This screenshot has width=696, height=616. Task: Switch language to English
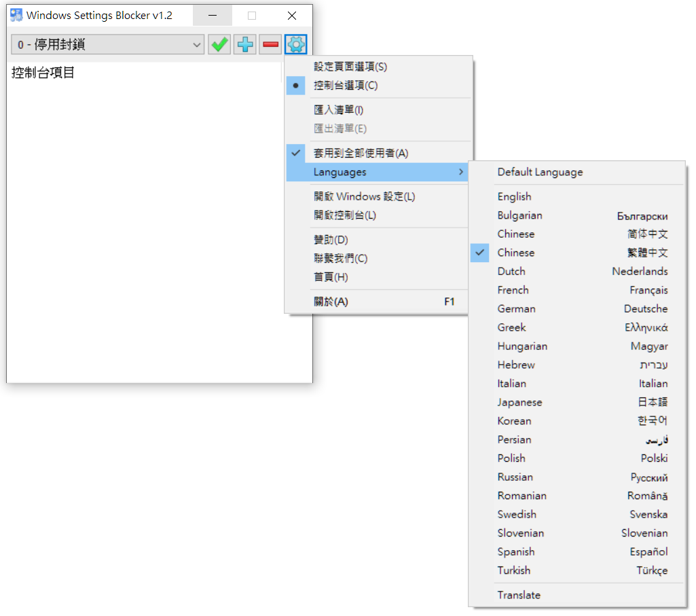[x=514, y=196]
